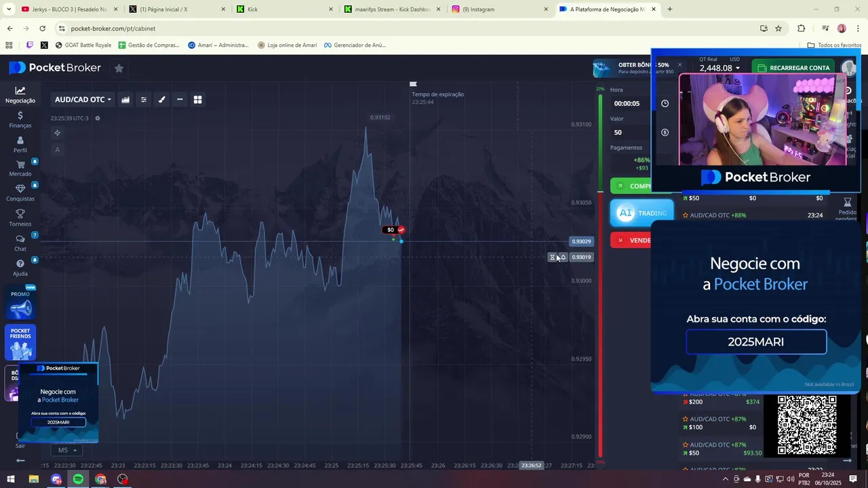The image size is (868, 488).
Task: Bookmark this page with the star icon
Action: pos(778,28)
